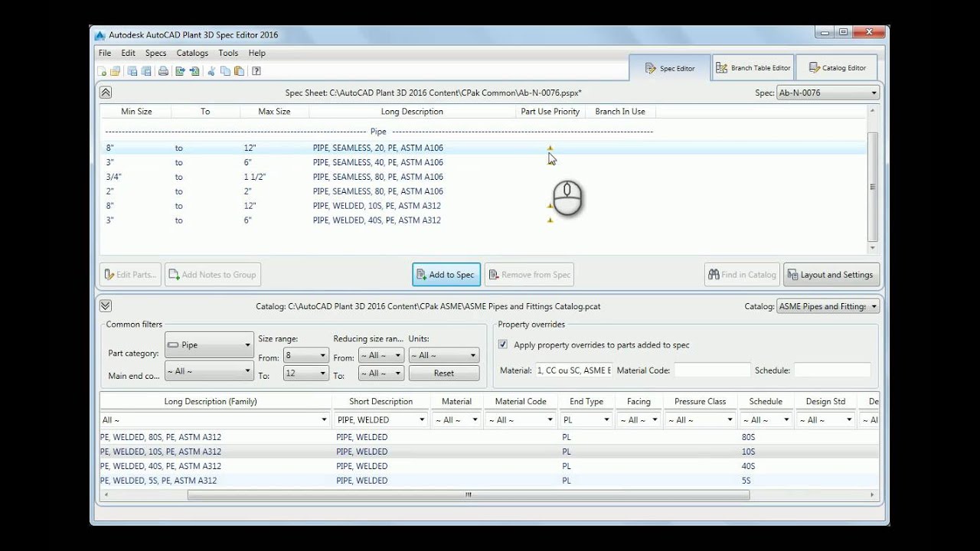Click the Part Use Priority column header

(x=550, y=112)
